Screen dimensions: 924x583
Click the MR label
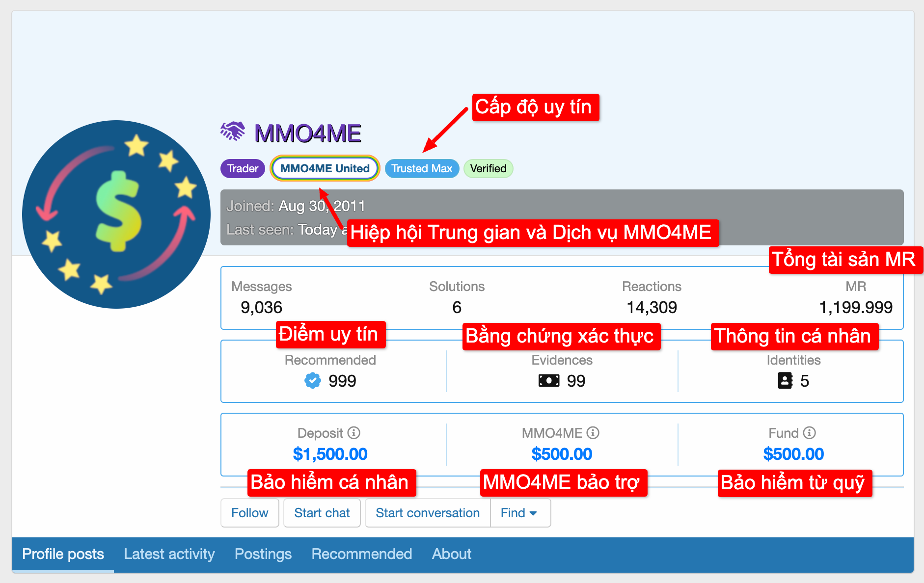(856, 287)
